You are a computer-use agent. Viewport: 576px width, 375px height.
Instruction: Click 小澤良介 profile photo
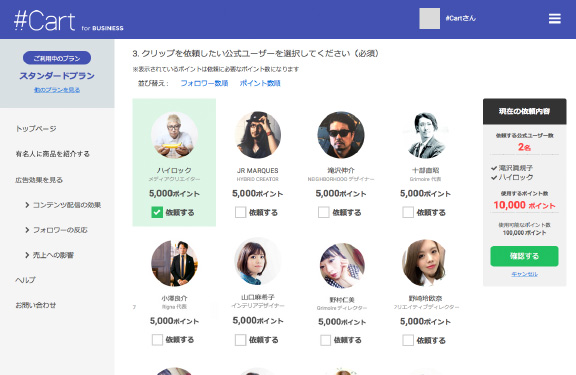(x=174, y=263)
